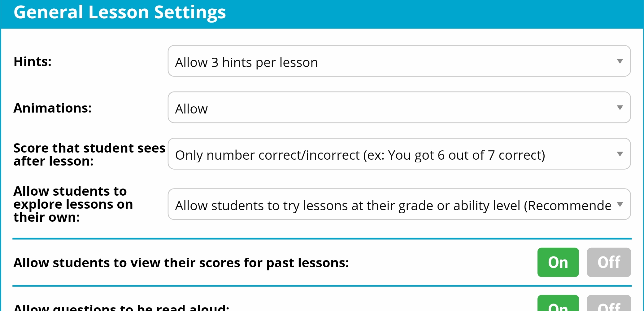
Task: Turn On viewing scores for past lessons
Action: [x=558, y=262]
